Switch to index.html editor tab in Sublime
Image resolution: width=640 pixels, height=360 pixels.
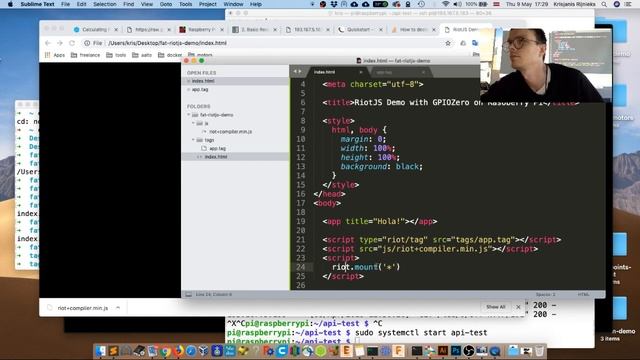click(335, 72)
